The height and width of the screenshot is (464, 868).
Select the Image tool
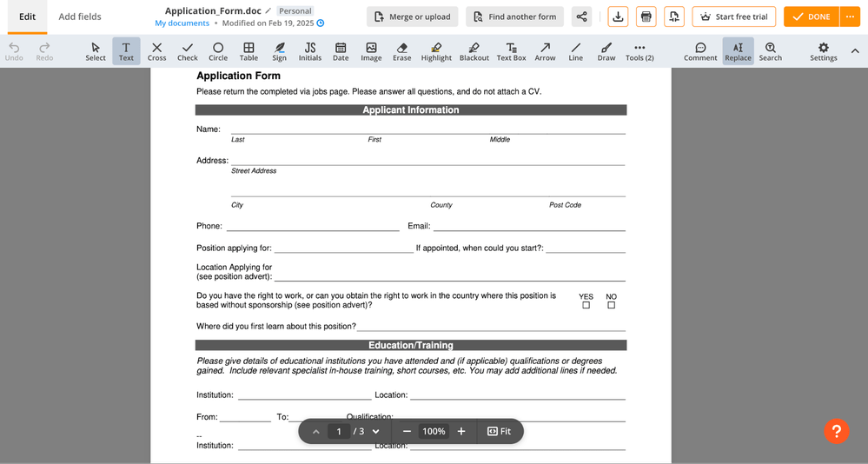[371, 51]
